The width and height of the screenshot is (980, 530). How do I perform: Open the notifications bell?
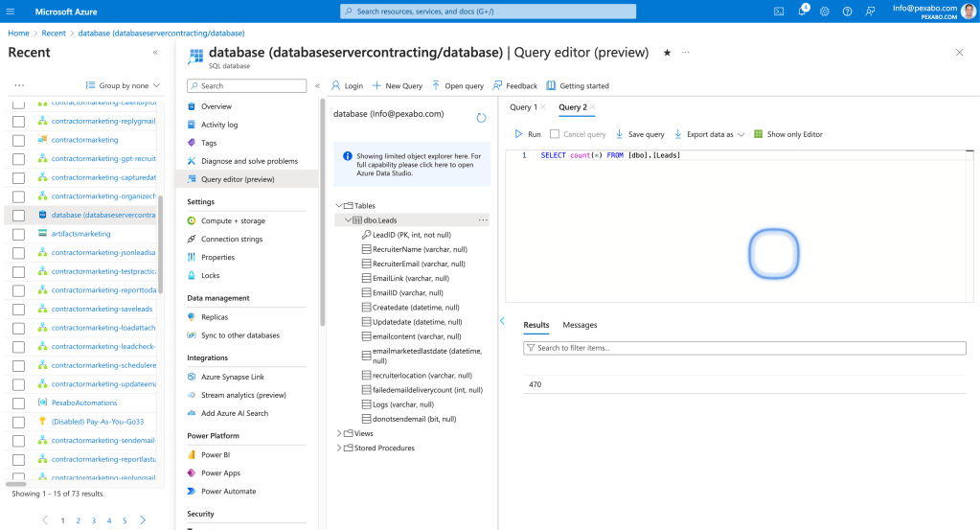pyautogui.click(x=802, y=12)
